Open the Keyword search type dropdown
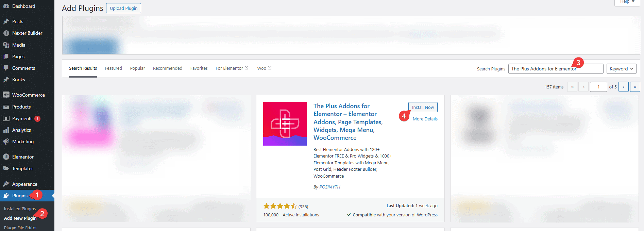Screen dimensions: 644x231 coord(621,69)
